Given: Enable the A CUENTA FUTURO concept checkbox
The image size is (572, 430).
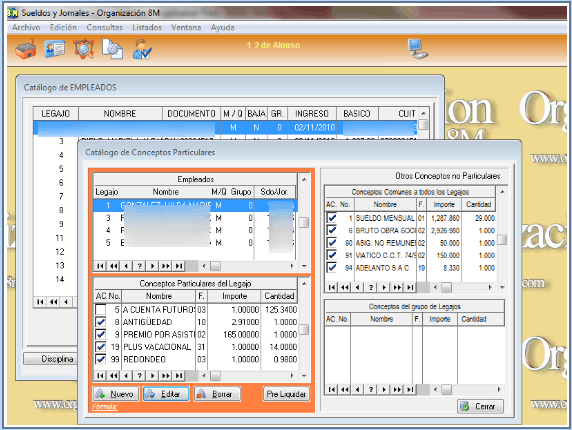Looking at the screenshot, I should pyautogui.click(x=100, y=310).
